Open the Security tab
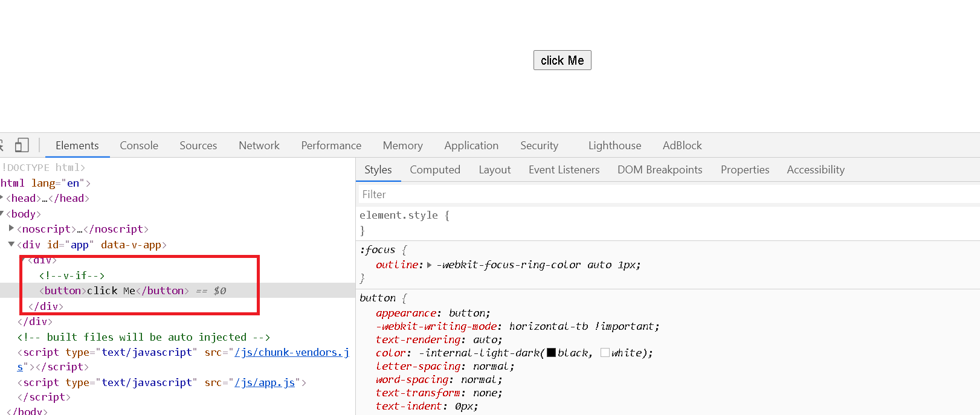980x415 pixels. coord(540,146)
